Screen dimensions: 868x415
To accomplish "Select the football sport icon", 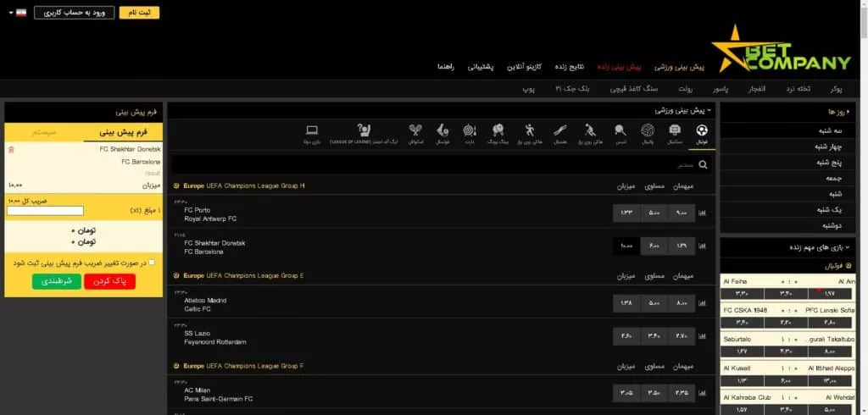I will click(702, 134).
